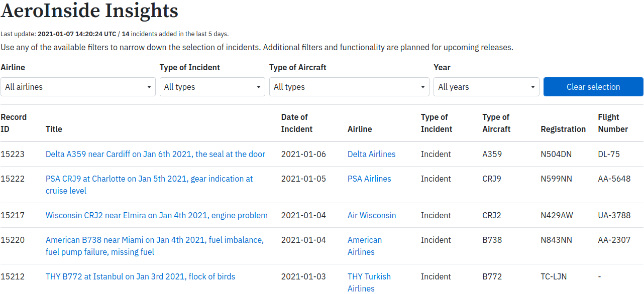Follow the PSA Airlines airline link
644x294 pixels.
pyautogui.click(x=369, y=179)
